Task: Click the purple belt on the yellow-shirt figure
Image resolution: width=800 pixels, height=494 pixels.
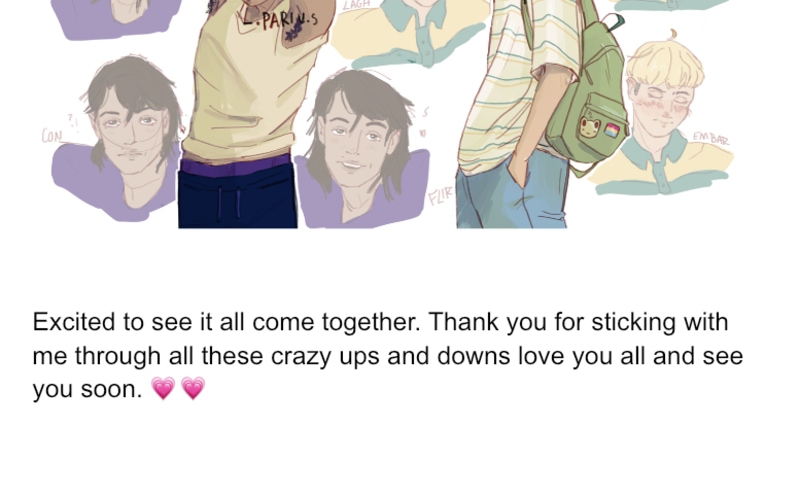Action: coord(236,166)
